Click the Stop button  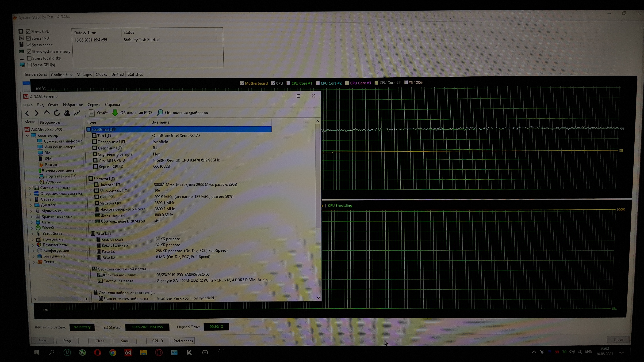pyautogui.click(x=67, y=341)
